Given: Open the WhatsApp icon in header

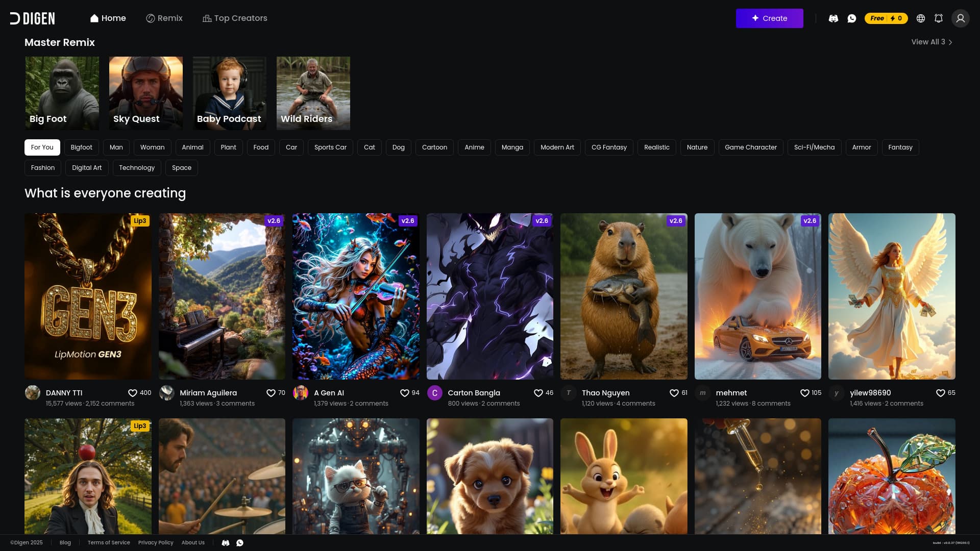Looking at the screenshot, I should pyautogui.click(x=851, y=18).
